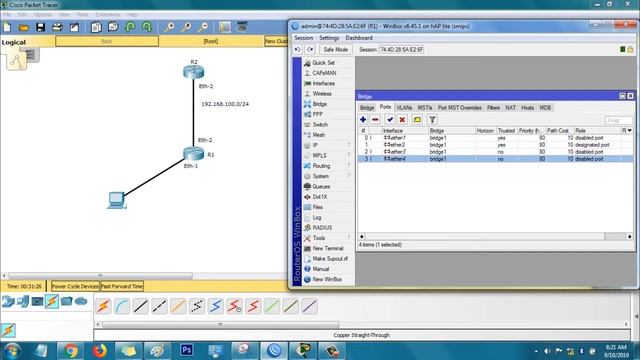Select the ether2 row in Bridge Ports
Screen dimensions: 640x360
tap(495, 145)
